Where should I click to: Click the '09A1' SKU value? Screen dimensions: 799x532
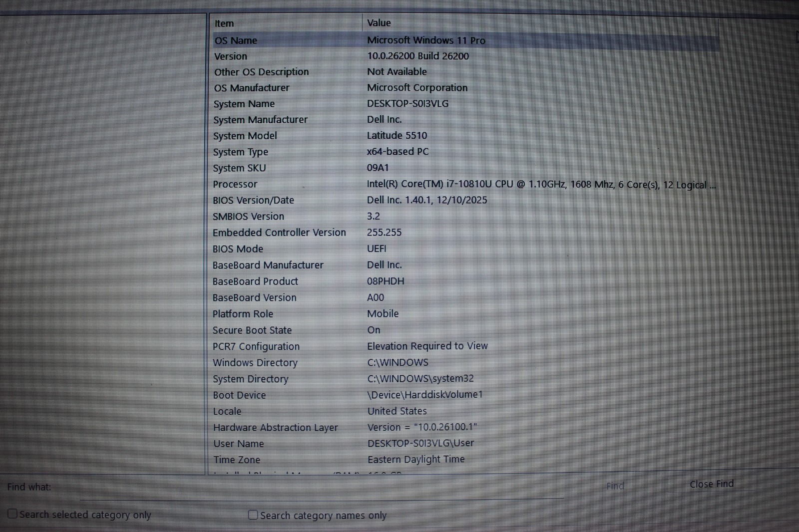(378, 168)
